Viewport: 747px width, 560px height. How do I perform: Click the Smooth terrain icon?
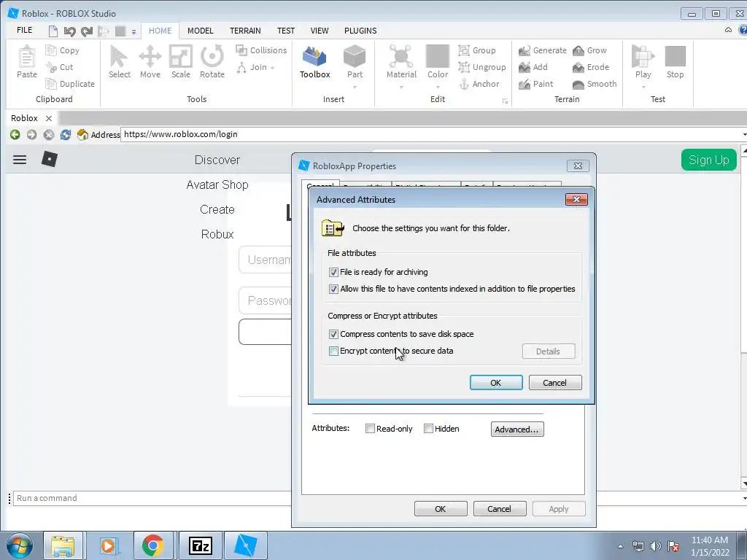tap(578, 85)
